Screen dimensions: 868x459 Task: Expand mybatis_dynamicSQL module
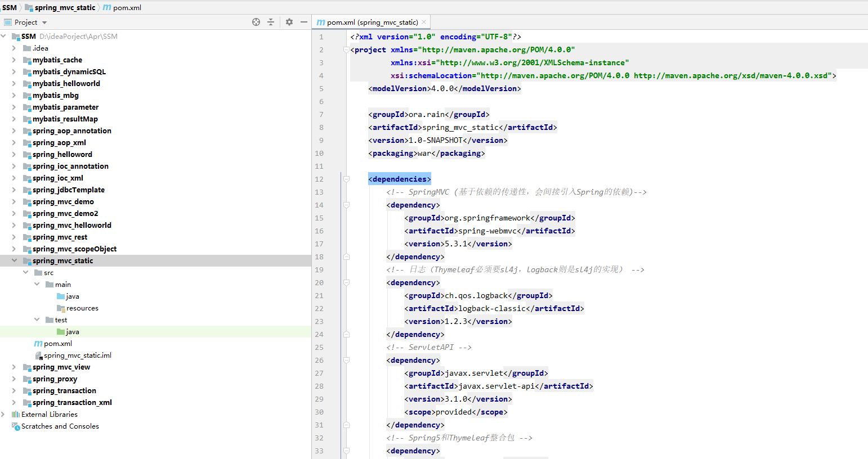[14, 71]
